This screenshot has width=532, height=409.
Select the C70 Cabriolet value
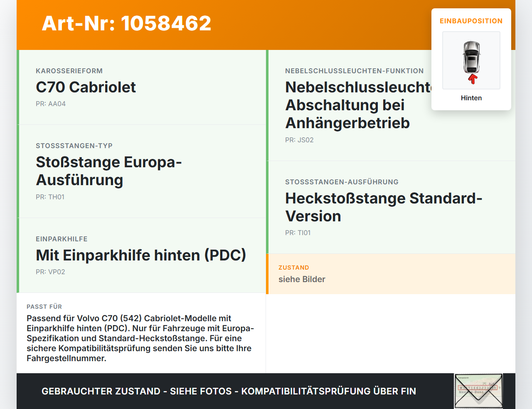86,87
